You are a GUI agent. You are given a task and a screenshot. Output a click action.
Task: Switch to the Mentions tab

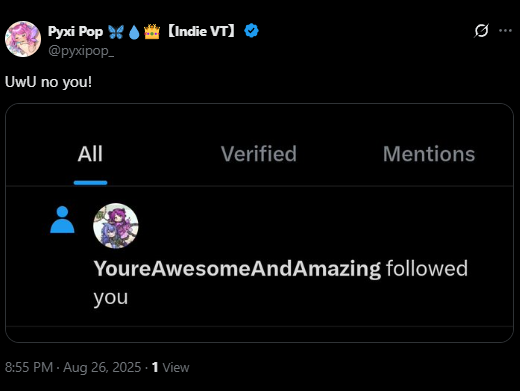429,154
